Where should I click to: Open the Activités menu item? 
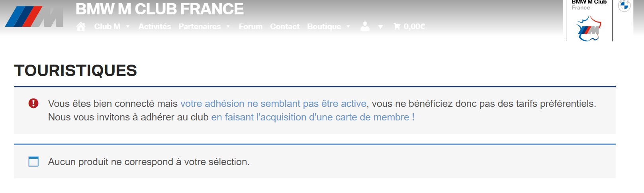(x=155, y=26)
